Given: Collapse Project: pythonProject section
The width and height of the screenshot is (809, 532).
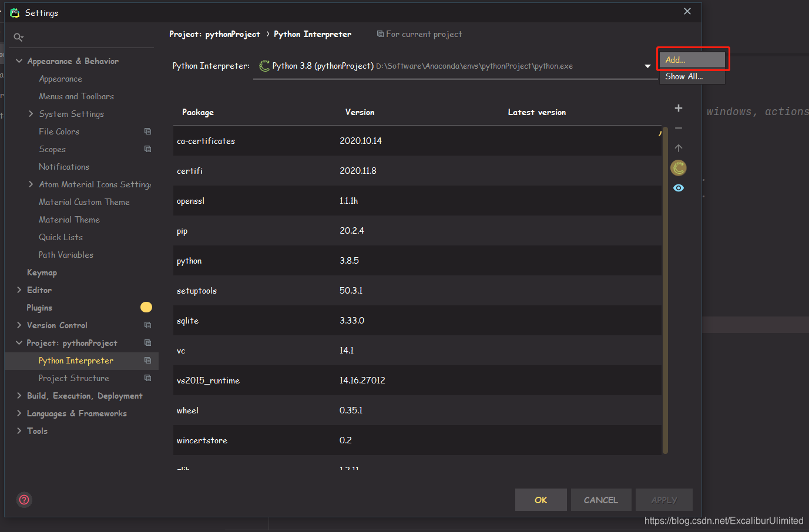Looking at the screenshot, I should coord(19,343).
